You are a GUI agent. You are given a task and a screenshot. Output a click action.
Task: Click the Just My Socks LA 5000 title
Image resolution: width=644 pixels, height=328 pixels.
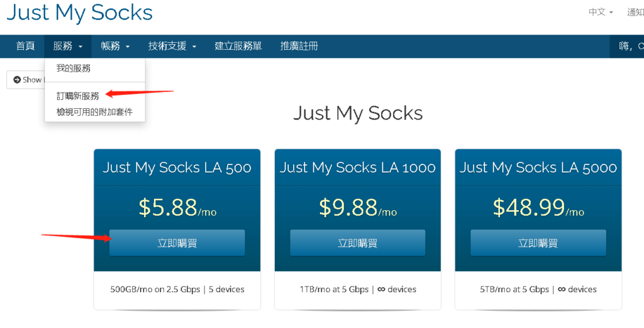pyautogui.click(x=538, y=167)
